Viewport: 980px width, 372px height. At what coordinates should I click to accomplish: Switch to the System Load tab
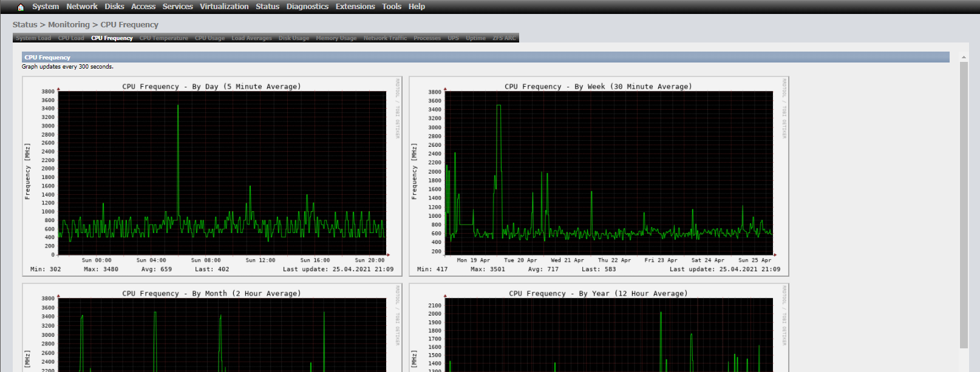33,38
